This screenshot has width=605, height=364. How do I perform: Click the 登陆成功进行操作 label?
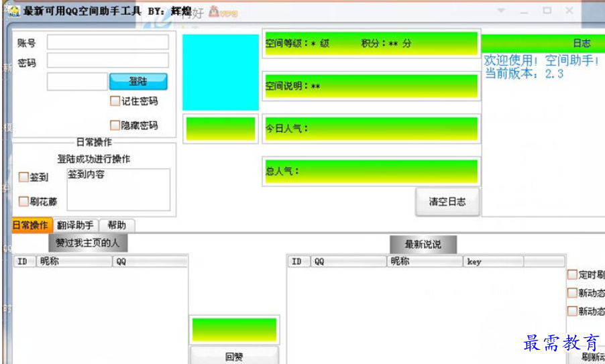(94, 159)
